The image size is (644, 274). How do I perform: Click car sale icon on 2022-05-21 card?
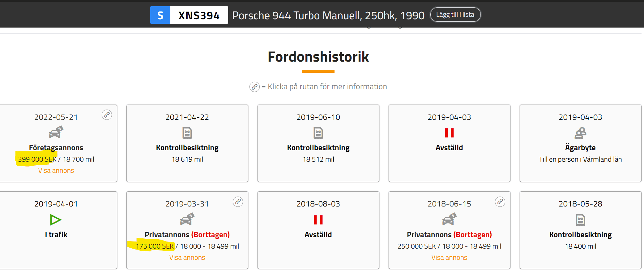click(56, 132)
